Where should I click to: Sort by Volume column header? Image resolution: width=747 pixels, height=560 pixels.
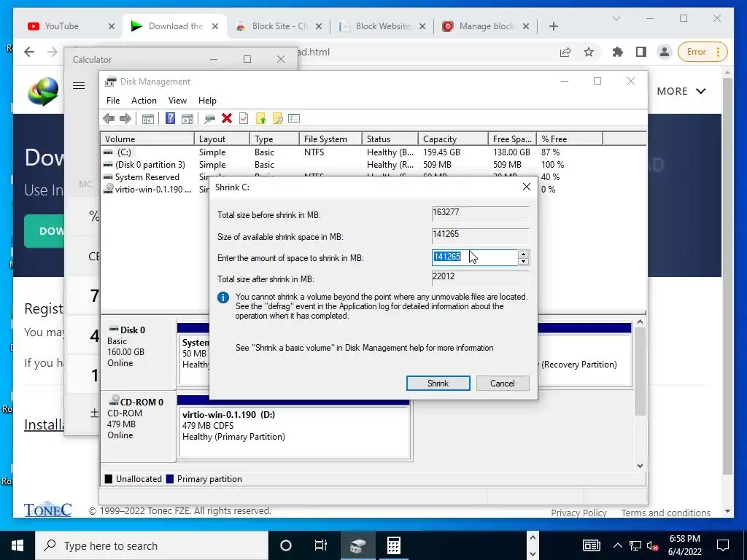(147, 139)
